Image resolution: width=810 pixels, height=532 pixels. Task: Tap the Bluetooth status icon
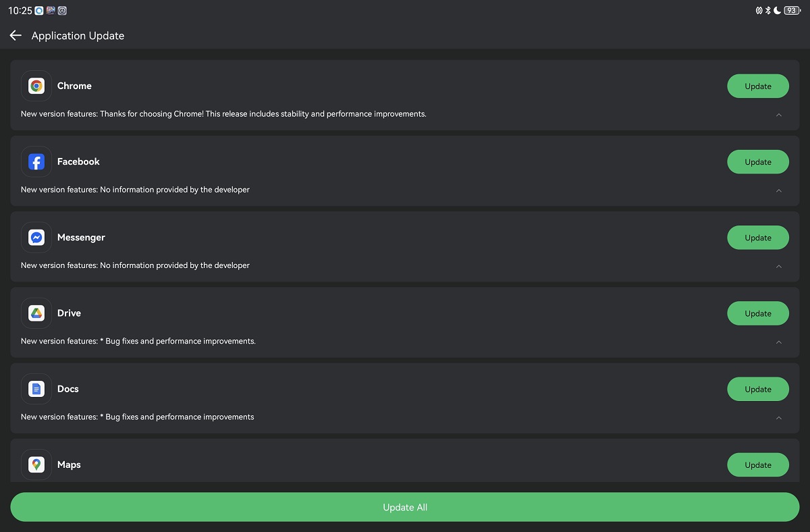tap(768, 10)
